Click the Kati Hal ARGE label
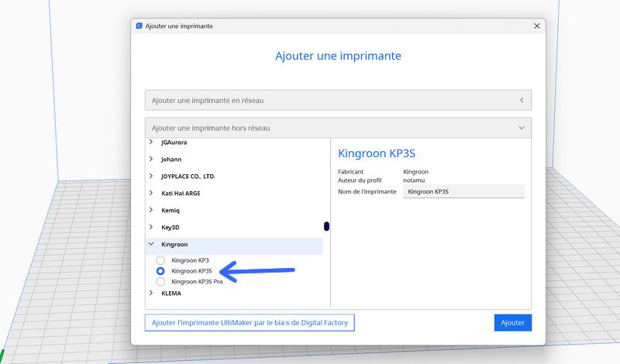The height and width of the screenshot is (364, 620). pyautogui.click(x=181, y=194)
